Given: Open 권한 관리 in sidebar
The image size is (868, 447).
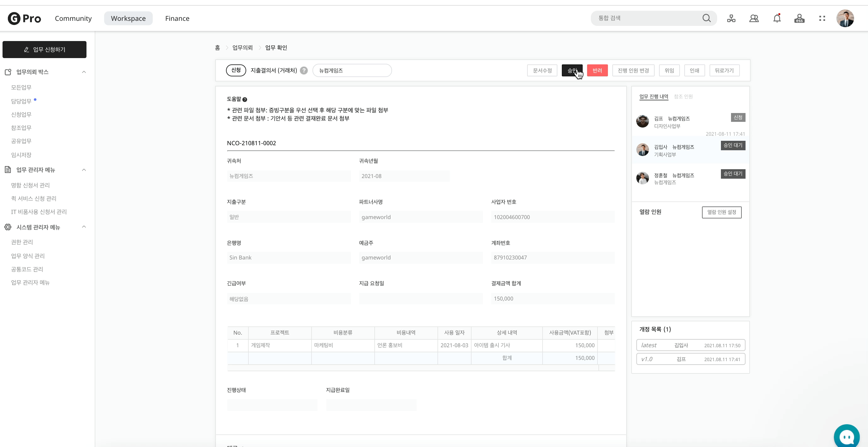Looking at the screenshot, I should (22, 242).
